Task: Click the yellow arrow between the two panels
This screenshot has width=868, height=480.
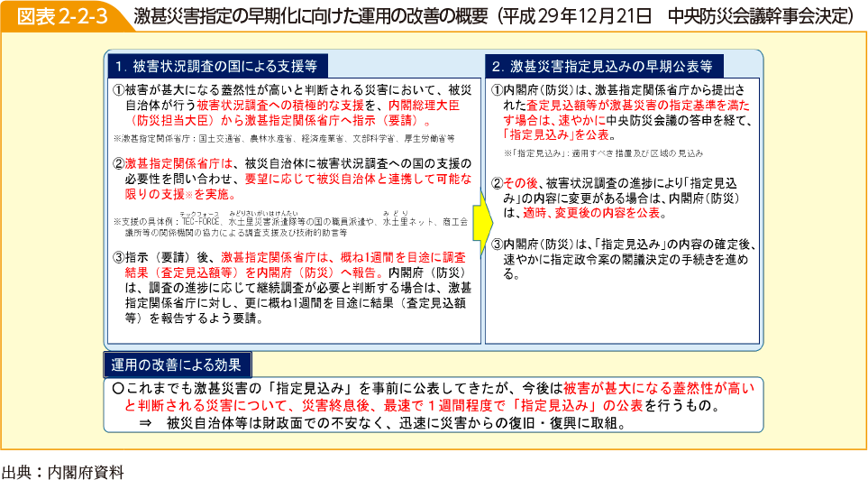Action: tap(482, 222)
